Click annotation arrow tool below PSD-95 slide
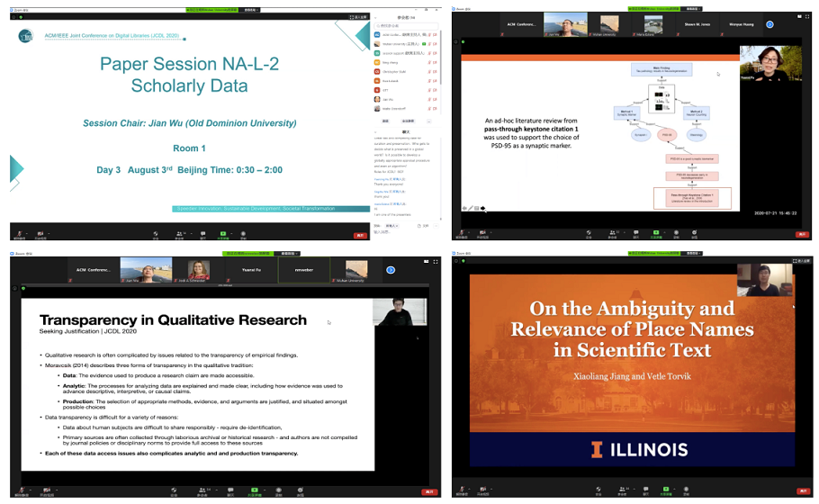The image size is (819, 504). pos(482,208)
